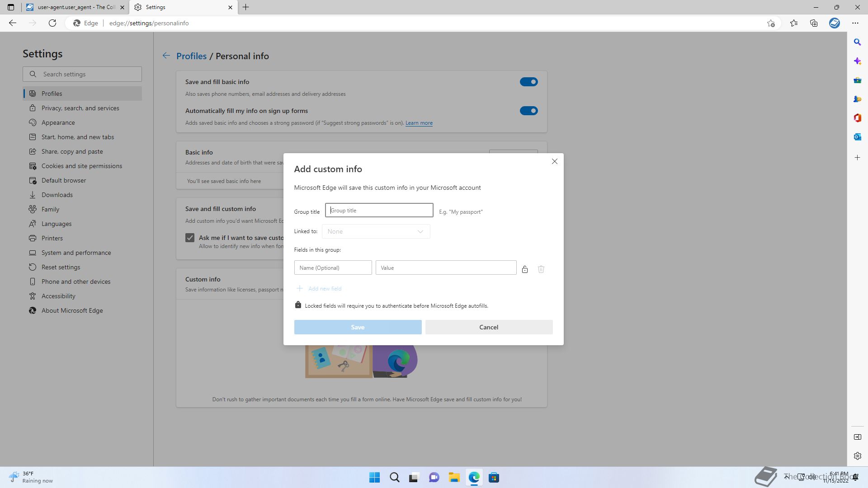868x488 pixels.
Task: Open the weather widget on taskbar
Action: tap(31, 477)
